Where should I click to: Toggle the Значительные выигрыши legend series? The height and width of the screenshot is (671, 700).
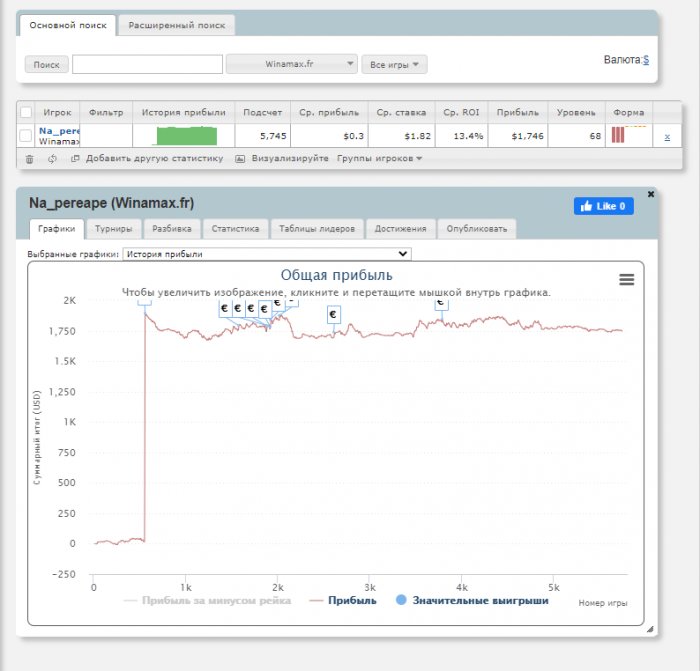coord(472,600)
